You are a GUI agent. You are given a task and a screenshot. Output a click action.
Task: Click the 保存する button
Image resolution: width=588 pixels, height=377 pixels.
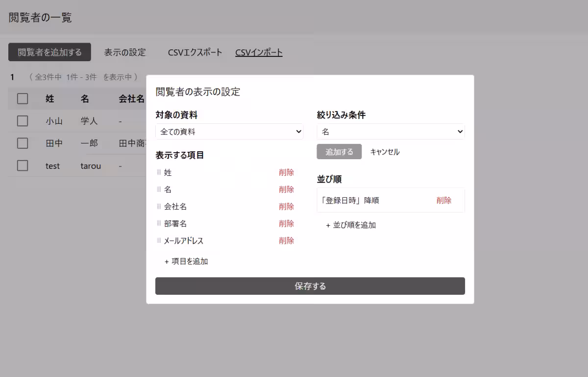coord(310,286)
